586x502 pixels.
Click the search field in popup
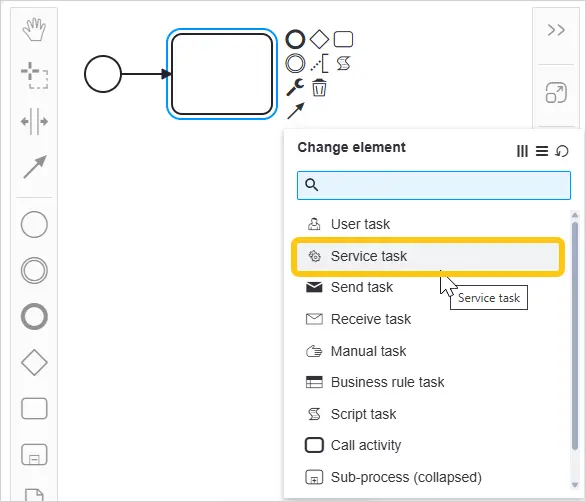tap(434, 185)
